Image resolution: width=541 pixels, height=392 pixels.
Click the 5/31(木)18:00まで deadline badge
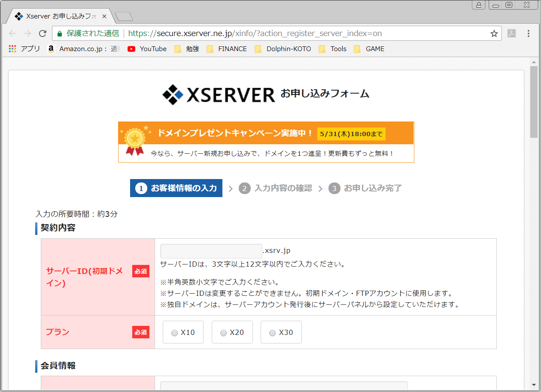point(351,134)
